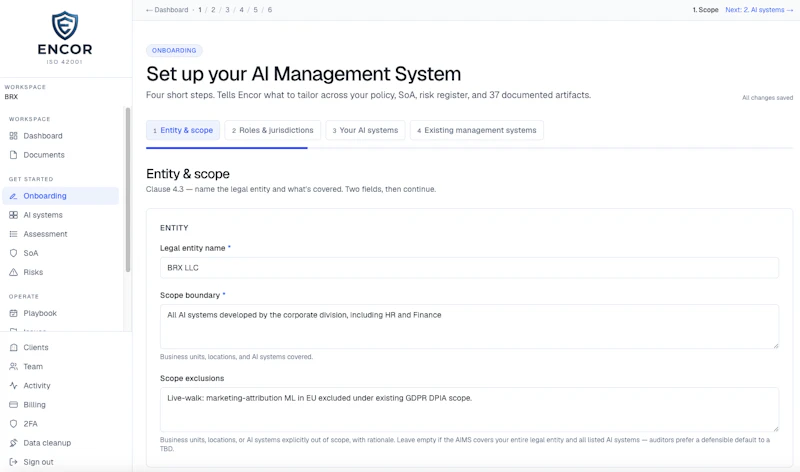Viewport: 800px width, 472px height.
Task: Click the 2FA shield icon
Action: click(x=13, y=424)
